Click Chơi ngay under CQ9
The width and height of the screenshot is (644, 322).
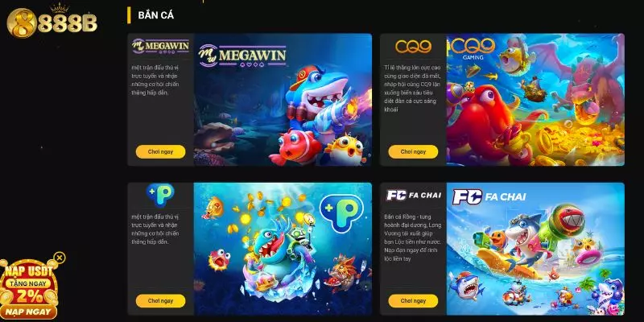(413, 151)
